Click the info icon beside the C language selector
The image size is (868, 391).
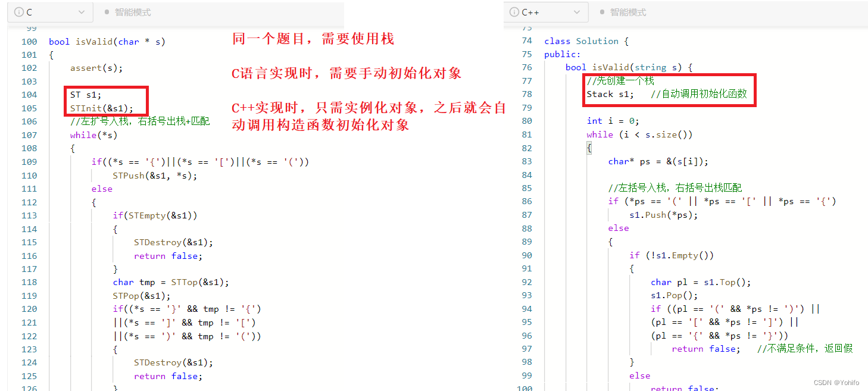(18, 12)
